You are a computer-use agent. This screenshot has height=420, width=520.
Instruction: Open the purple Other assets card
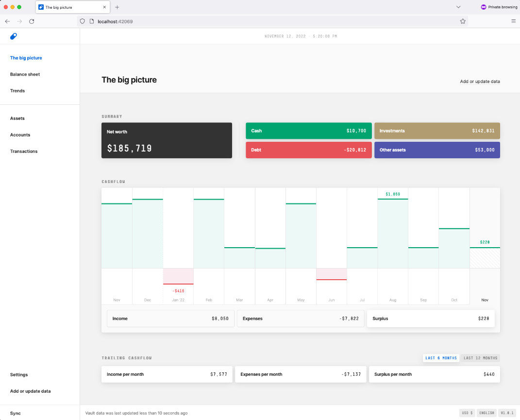pos(437,150)
